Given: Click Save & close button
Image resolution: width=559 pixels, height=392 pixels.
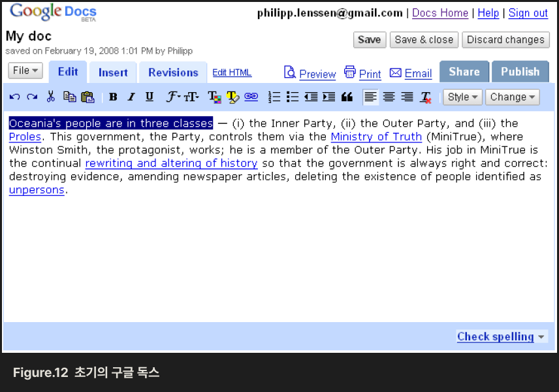Looking at the screenshot, I should click(424, 40).
